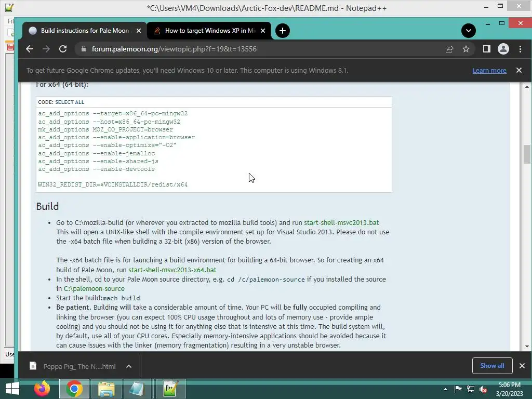Screen dimensions: 532x399
Task: Open File Explorer from the taskbar
Action: pos(106,389)
